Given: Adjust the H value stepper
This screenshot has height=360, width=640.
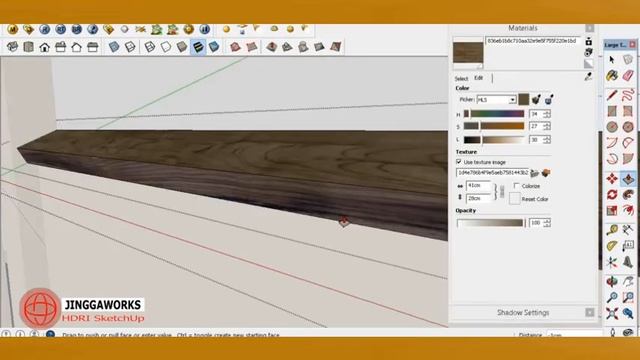Looking at the screenshot, I should pyautogui.click(x=547, y=114).
